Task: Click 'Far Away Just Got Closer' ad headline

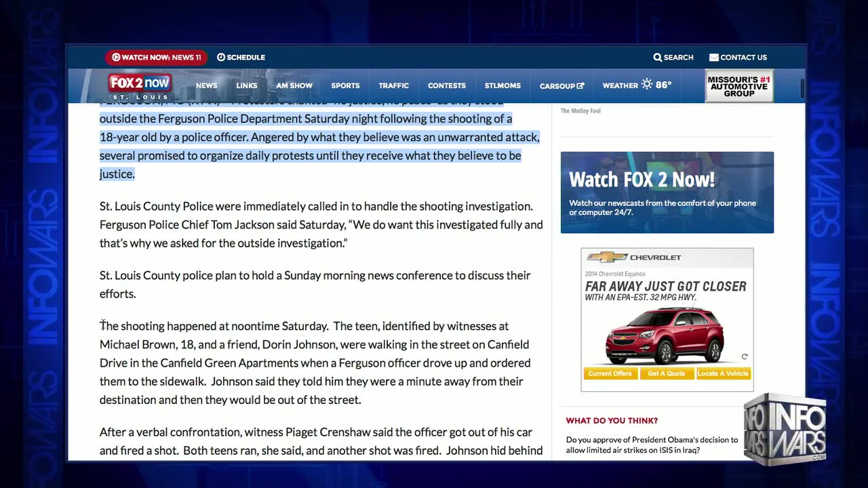Action: click(666, 286)
